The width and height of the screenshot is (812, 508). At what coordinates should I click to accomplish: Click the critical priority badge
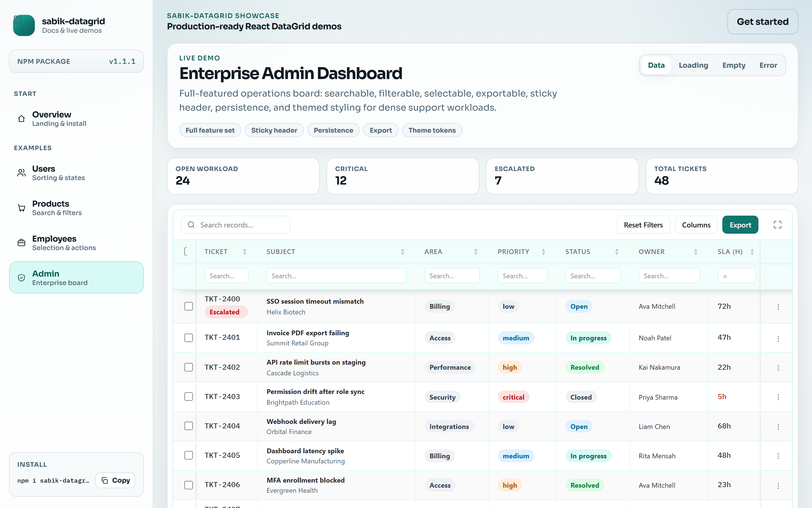(x=513, y=397)
